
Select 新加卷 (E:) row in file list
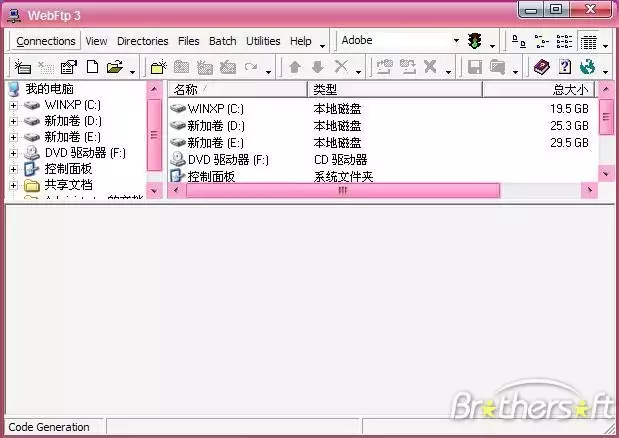click(216, 142)
